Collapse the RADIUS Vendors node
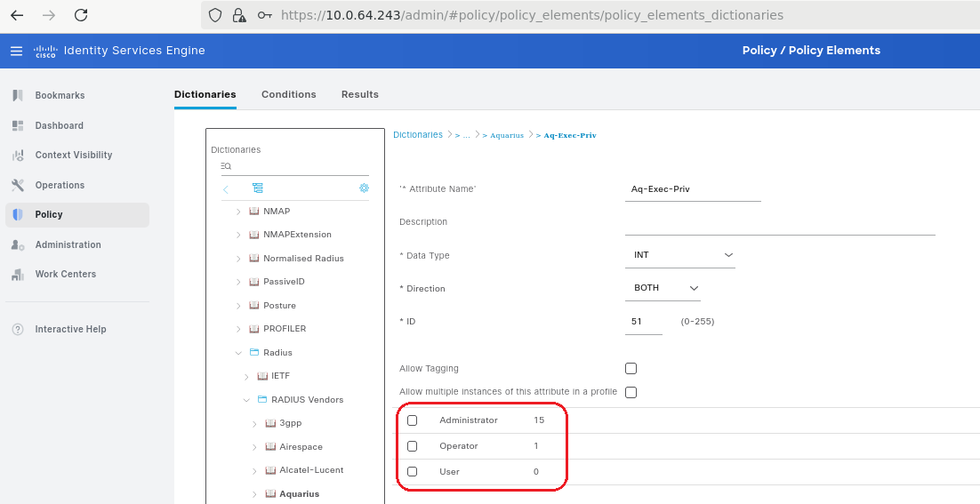 tap(246, 400)
